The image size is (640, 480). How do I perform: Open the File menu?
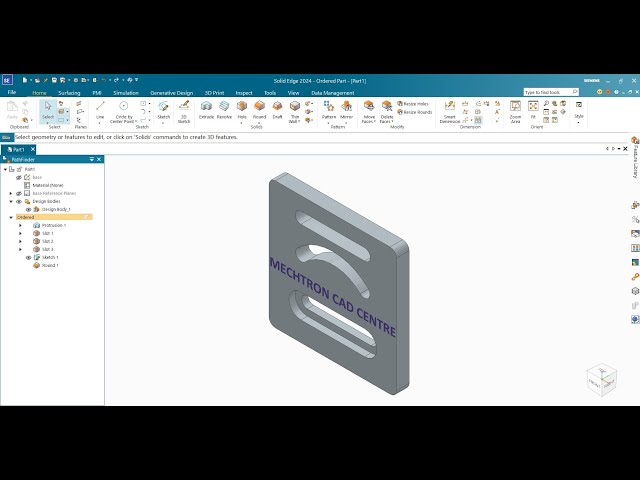tap(12, 92)
